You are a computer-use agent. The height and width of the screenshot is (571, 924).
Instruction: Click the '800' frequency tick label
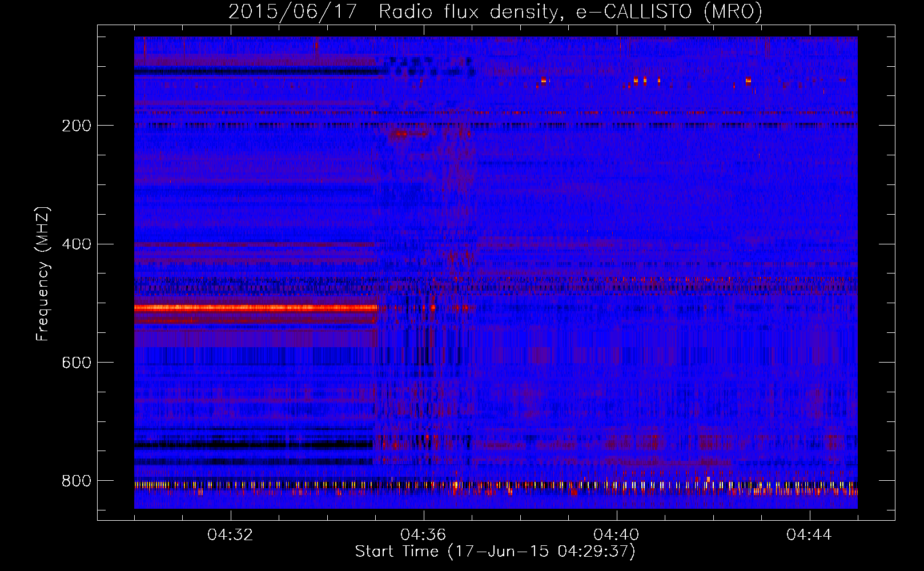76,481
